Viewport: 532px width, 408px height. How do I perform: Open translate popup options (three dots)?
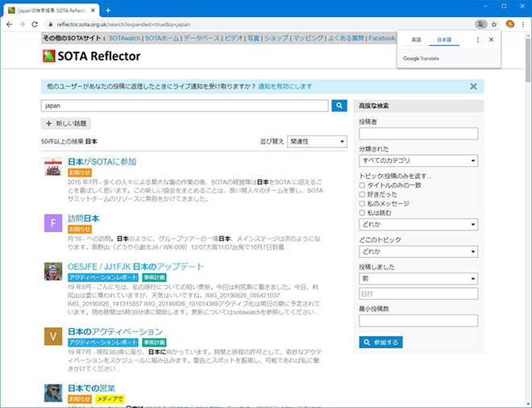click(478, 40)
